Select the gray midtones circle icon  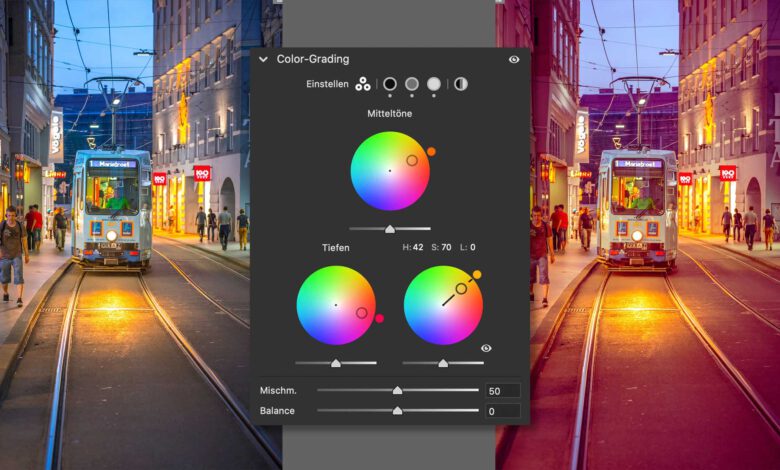point(411,84)
